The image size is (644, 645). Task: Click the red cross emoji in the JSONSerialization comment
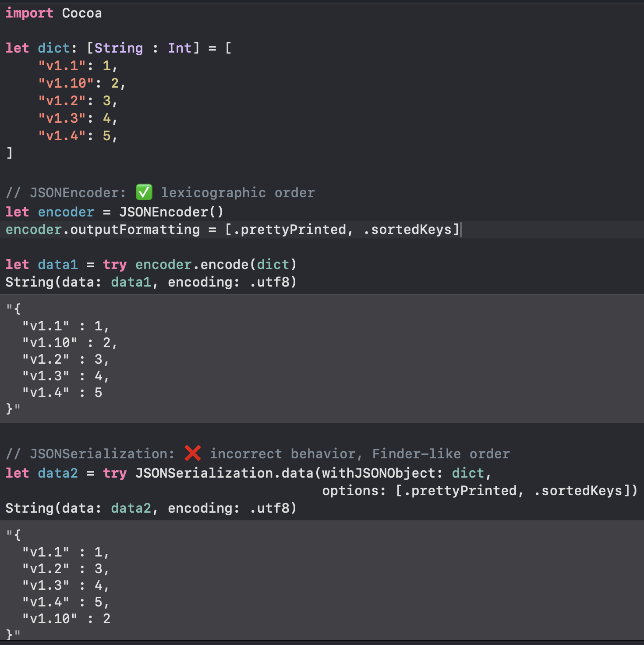click(x=193, y=453)
